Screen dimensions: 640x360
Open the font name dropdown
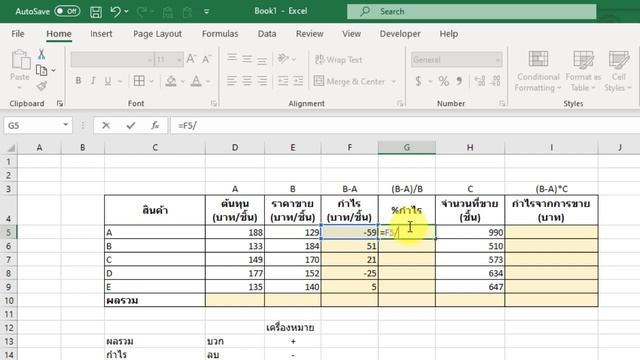pos(149,60)
